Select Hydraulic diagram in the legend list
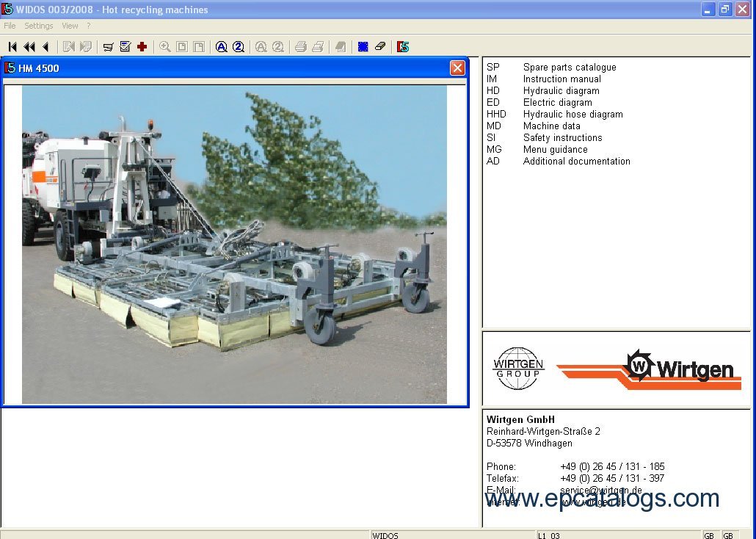The width and height of the screenshot is (756, 539). pos(561,91)
